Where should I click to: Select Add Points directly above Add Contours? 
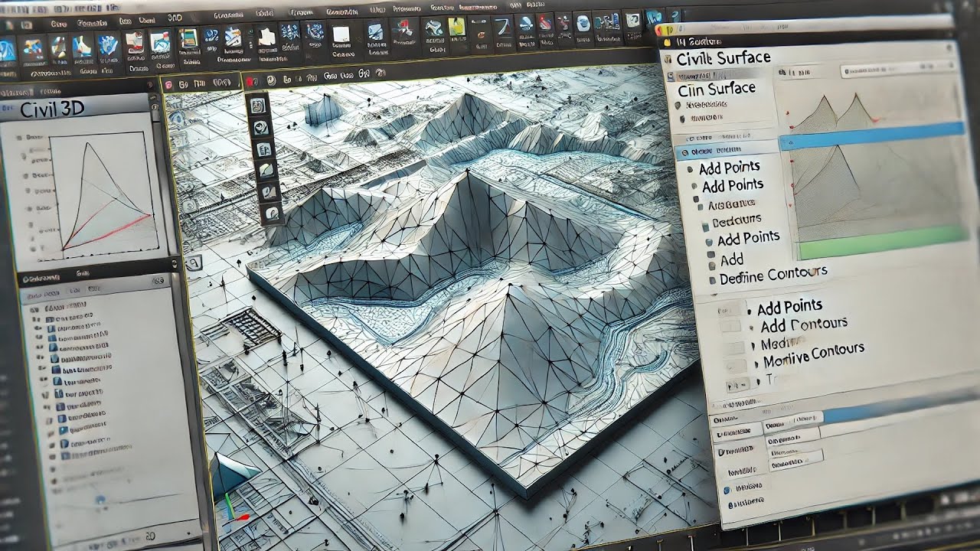[x=789, y=307]
